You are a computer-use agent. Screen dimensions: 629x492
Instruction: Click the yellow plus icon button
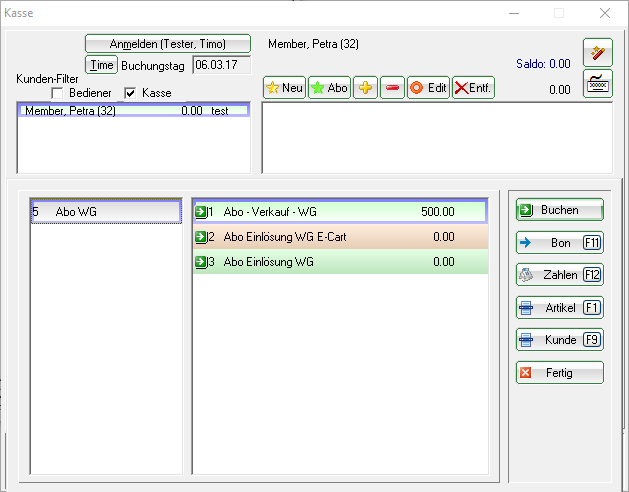pos(365,87)
